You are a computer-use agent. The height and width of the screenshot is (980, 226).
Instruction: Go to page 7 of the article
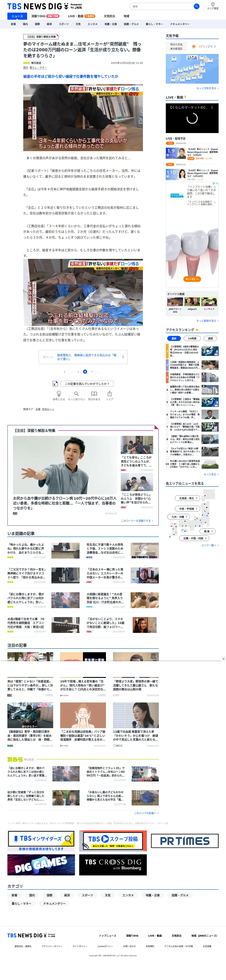(x=92, y=372)
